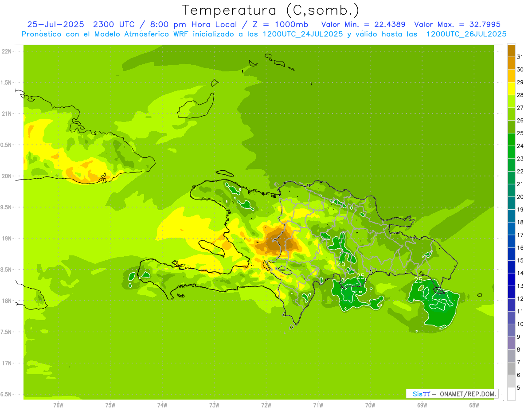Click the dark blue legend swatch between 13 and 14
The width and height of the screenshot is (532, 411).
click(x=511, y=279)
